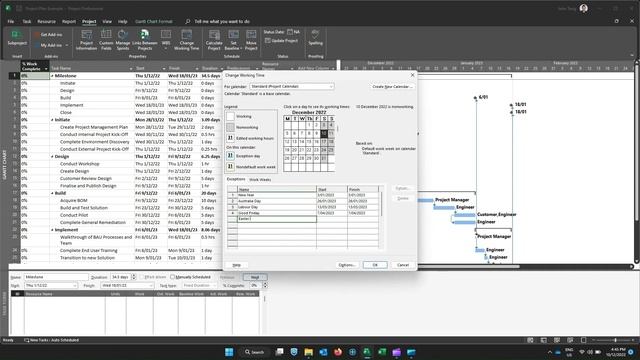Viewport: 640px width, 360px height.
Task: Run the Spelling check
Action: pyautogui.click(x=315, y=37)
